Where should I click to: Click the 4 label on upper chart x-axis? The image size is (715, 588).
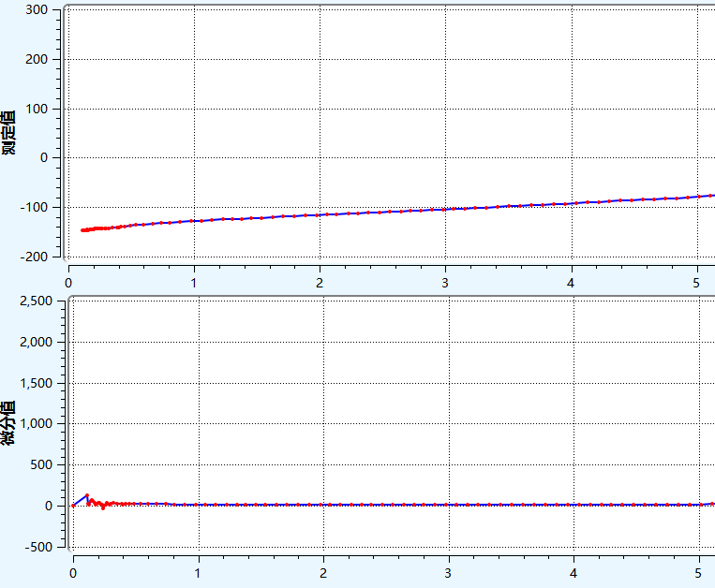571,283
